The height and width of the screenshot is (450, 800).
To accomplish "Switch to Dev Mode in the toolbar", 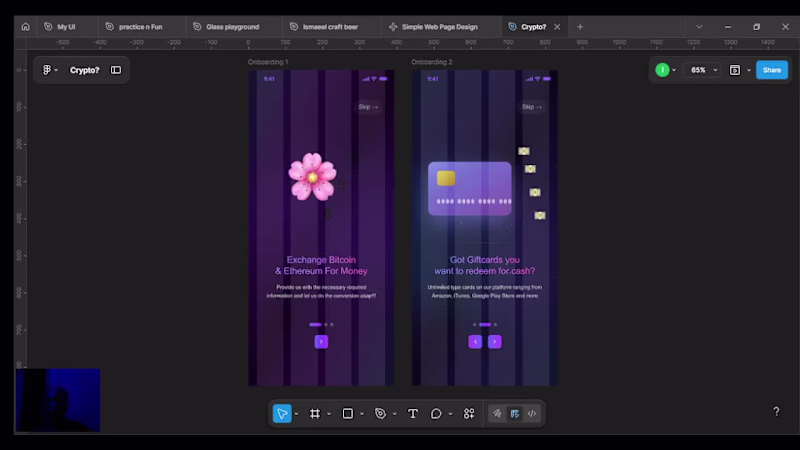I will 532,413.
